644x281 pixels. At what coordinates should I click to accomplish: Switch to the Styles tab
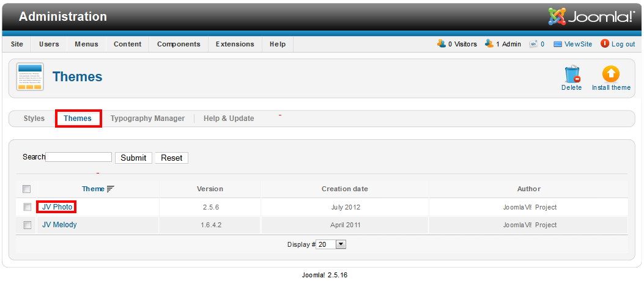coord(34,119)
